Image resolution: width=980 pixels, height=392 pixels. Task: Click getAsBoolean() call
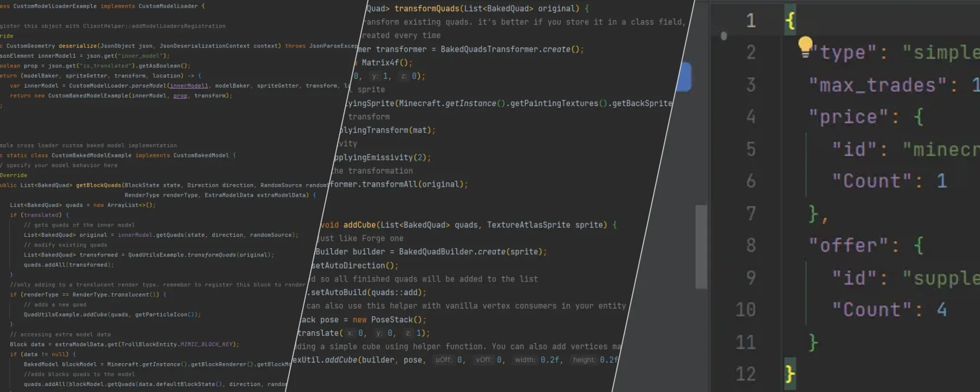click(163, 66)
